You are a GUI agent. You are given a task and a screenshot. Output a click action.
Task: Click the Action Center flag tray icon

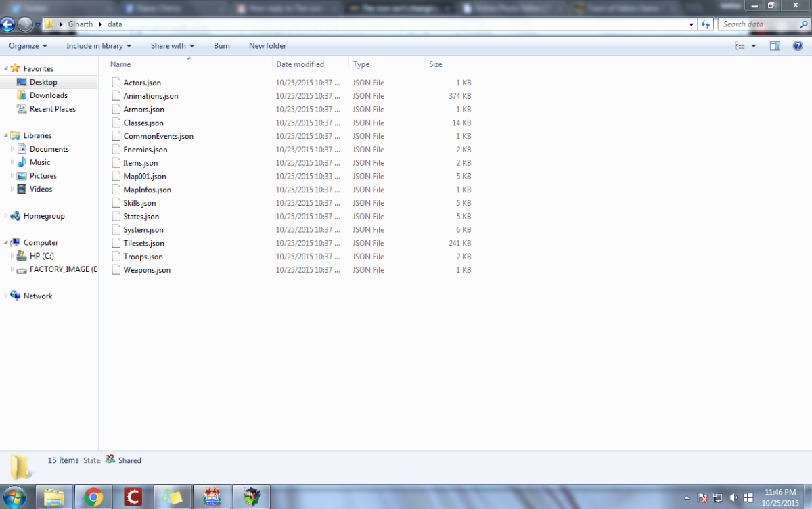pyautogui.click(x=703, y=498)
